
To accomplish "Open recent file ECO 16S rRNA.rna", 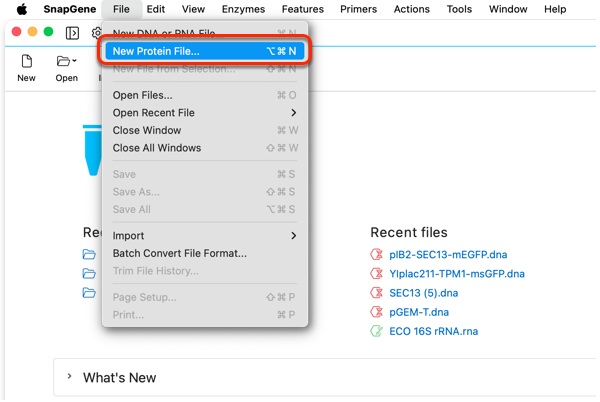I will [434, 331].
